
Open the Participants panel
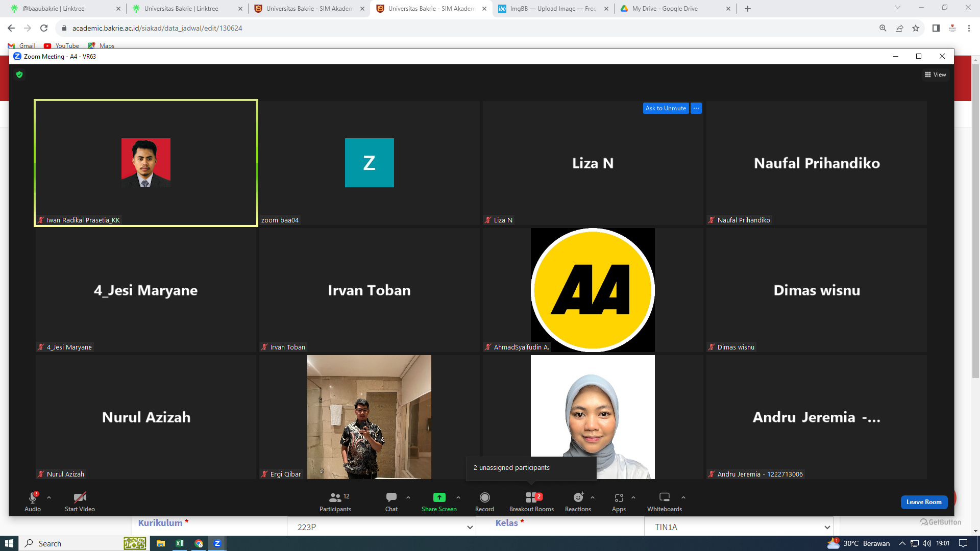(x=335, y=501)
